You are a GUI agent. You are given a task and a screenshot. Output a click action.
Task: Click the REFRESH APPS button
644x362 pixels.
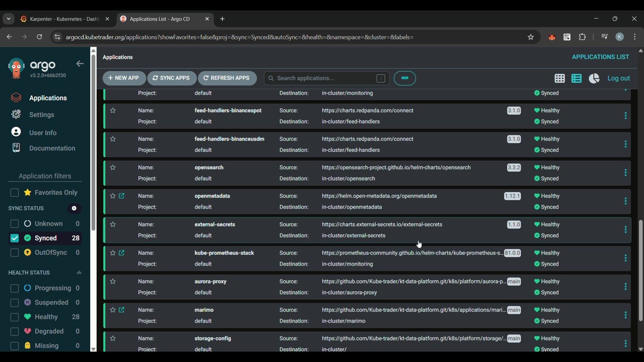point(227,78)
